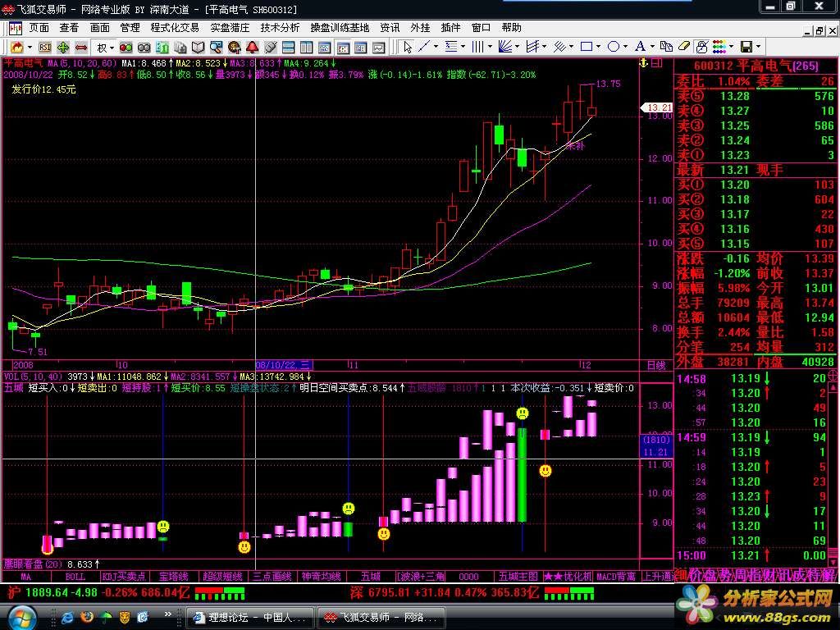This screenshot has width=840, height=630.
Task: Open the 程式化交易 menu
Action: tap(175, 27)
